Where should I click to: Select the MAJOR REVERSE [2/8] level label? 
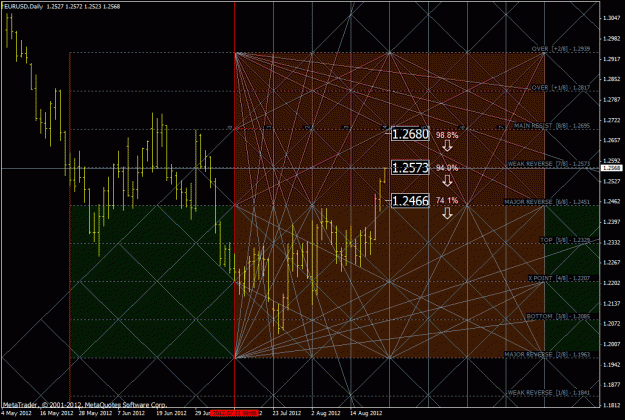[547, 354]
